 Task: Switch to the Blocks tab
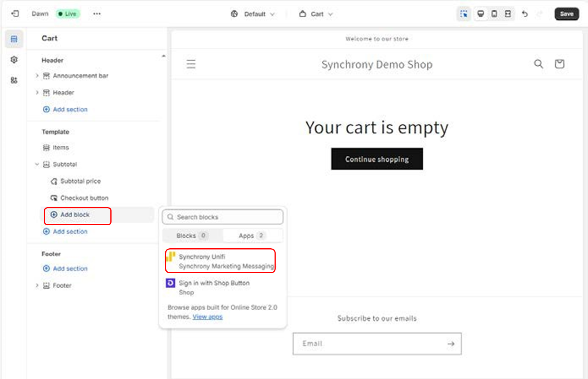click(x=192, y=236)
